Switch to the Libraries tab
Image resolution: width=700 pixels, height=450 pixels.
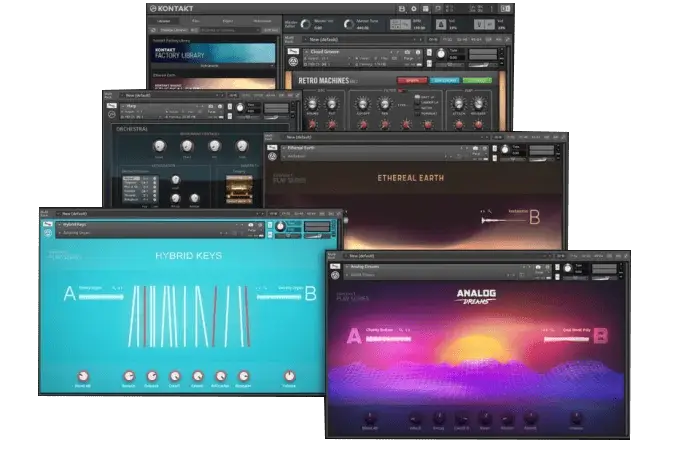click(164, 21)
